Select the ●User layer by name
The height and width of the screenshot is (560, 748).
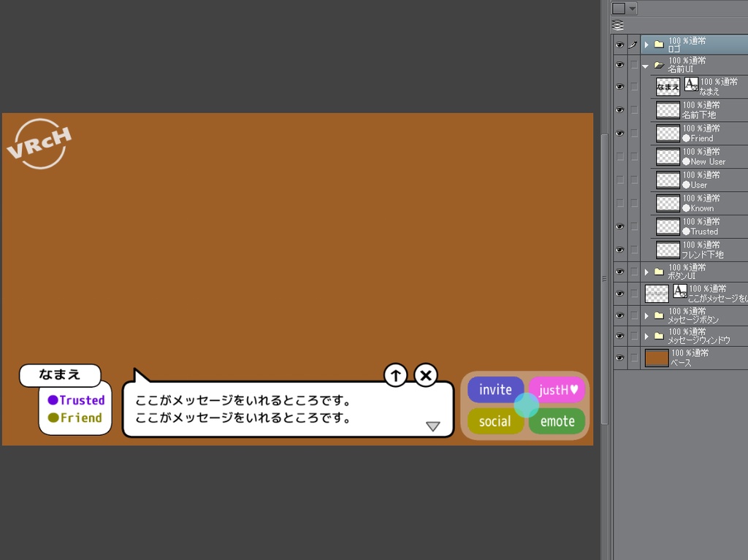coord(695,185)
